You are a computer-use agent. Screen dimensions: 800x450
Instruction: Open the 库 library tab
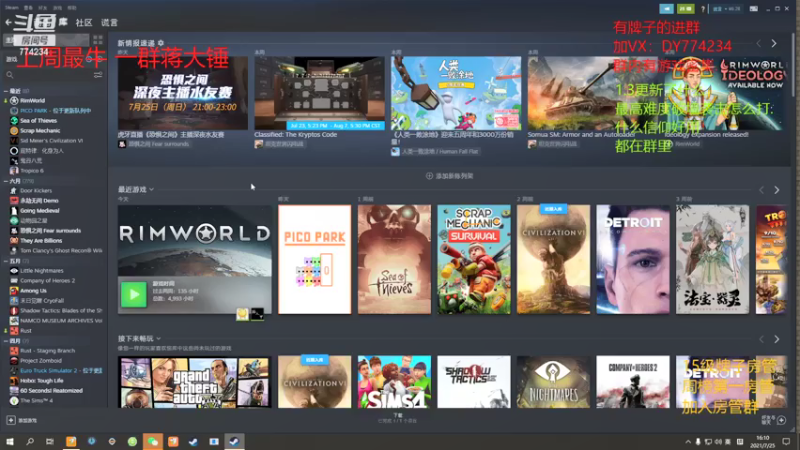tap(63, 22)
